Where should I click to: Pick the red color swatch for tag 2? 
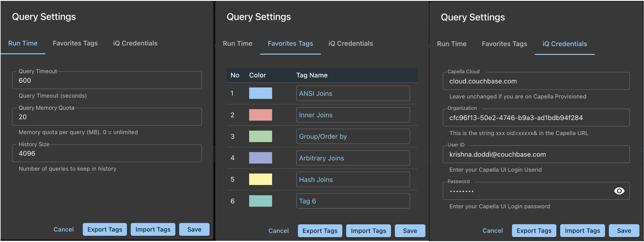[x=261, y=115]
